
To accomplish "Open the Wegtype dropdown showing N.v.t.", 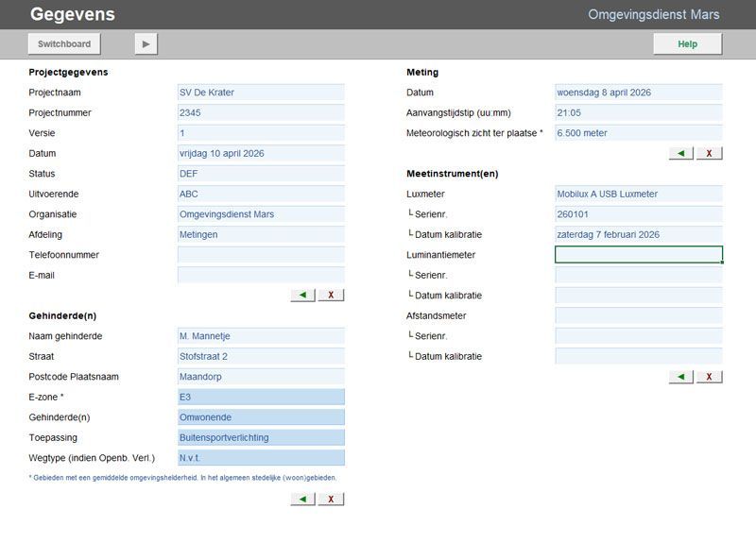I will pos(261,458).
